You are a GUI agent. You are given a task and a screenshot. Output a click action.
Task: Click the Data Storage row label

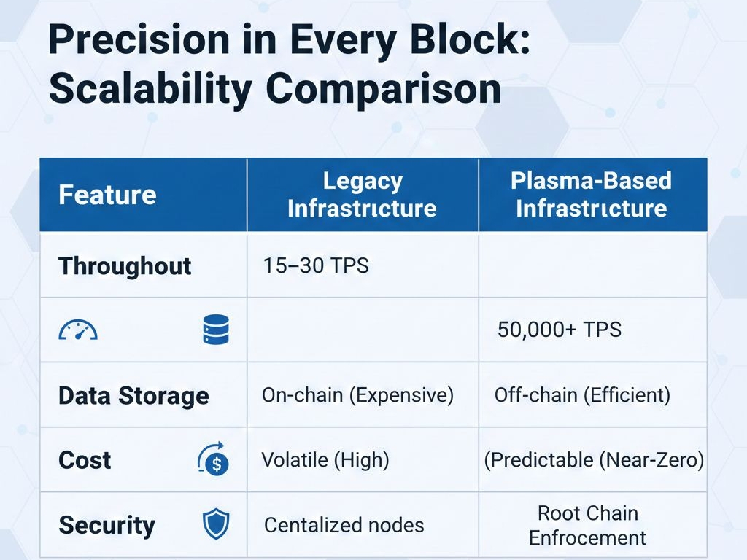pos(133,396)
